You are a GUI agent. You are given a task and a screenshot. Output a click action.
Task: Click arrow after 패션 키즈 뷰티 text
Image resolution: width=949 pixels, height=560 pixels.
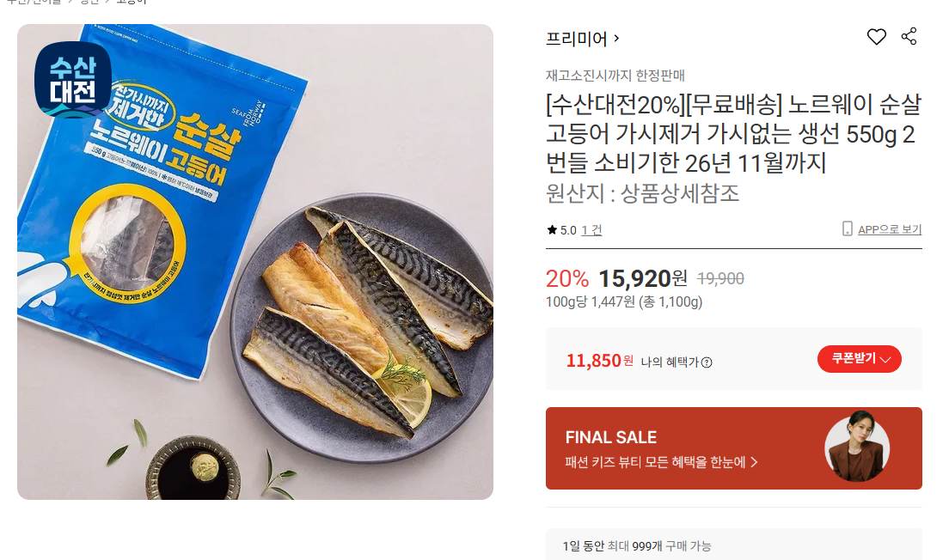pos(754,462)
